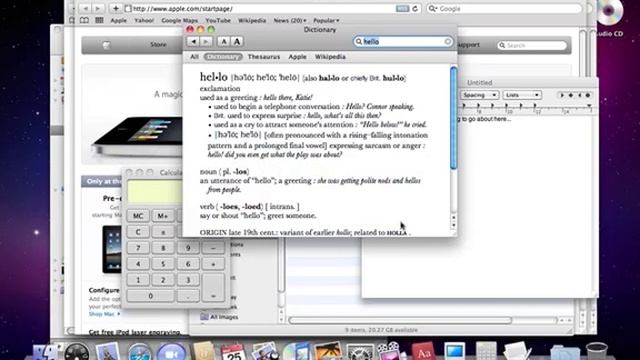The height and width of the screenshot is (360, 640).
Task: Click the Dictionary vertical scrollbar thumb
Action: [453, 118]
